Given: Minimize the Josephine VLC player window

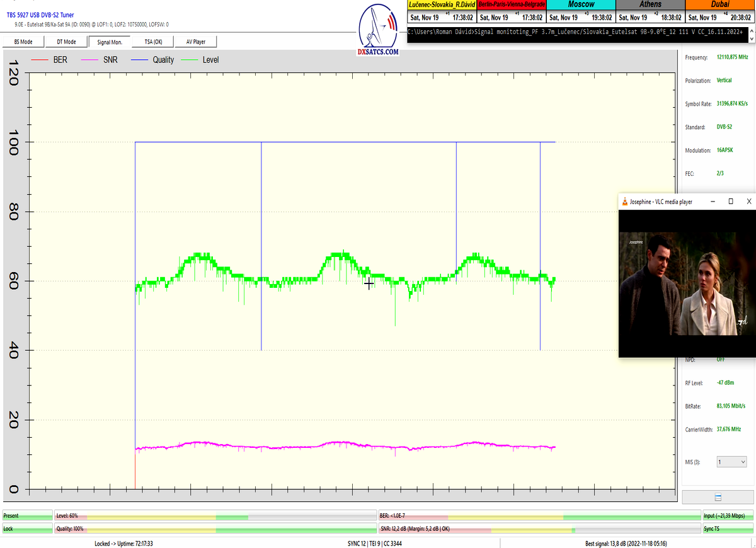Looking at the screenshot, I should (713, 202).
